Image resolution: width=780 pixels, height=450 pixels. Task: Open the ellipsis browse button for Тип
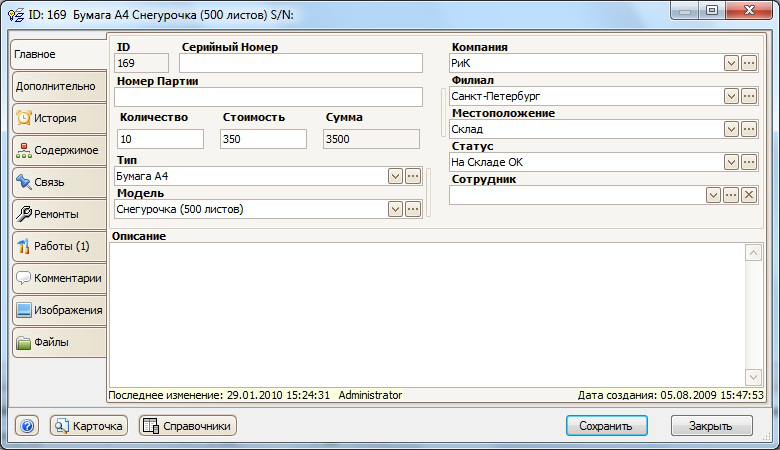tap(412, 176)
